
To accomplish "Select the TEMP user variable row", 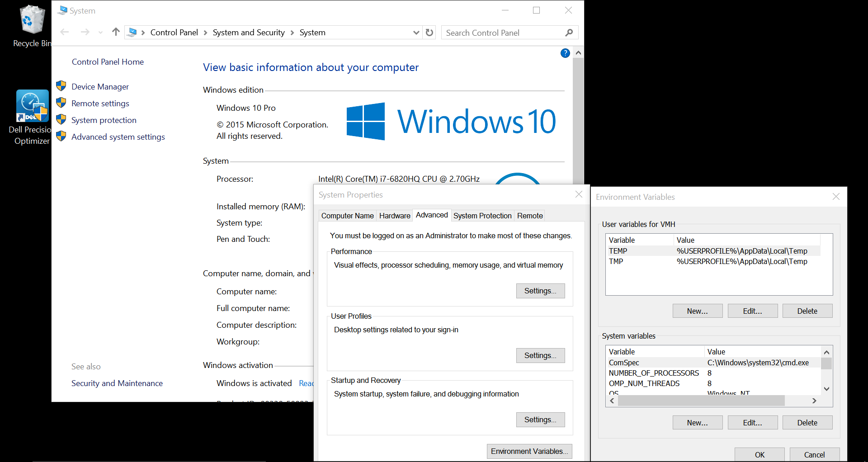I will coord(713,251).
